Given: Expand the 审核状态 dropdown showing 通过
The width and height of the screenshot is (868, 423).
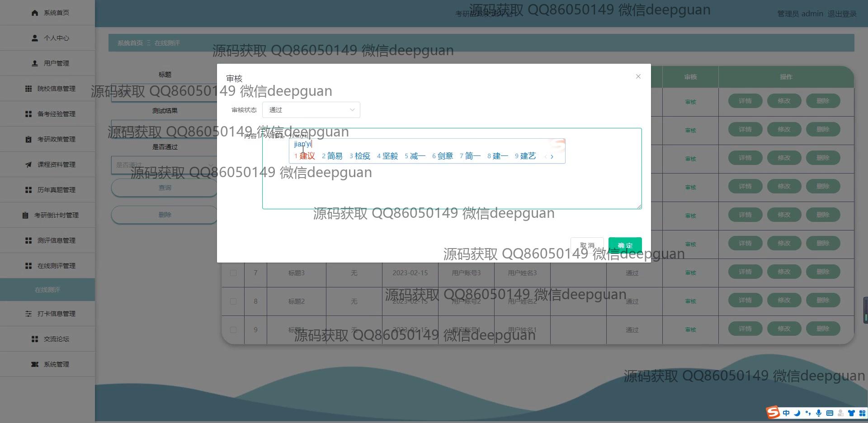Looking at the screenshot, I should (311, 110).
